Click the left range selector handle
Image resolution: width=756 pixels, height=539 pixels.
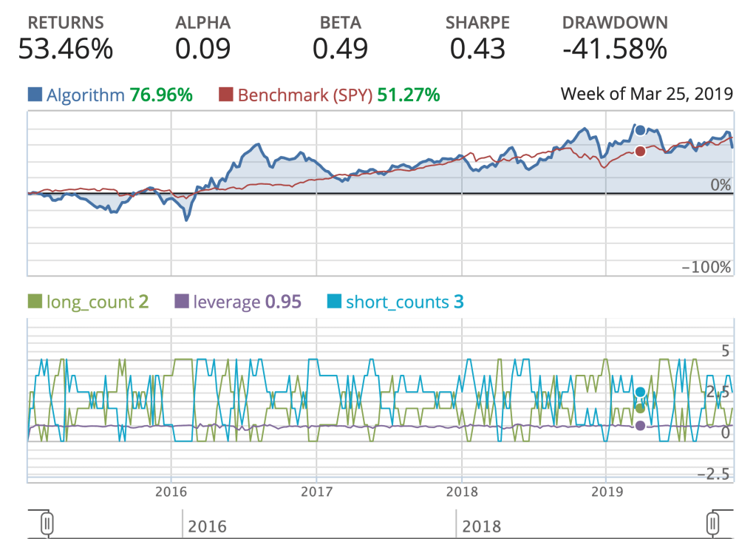click(x=46, y=522)
